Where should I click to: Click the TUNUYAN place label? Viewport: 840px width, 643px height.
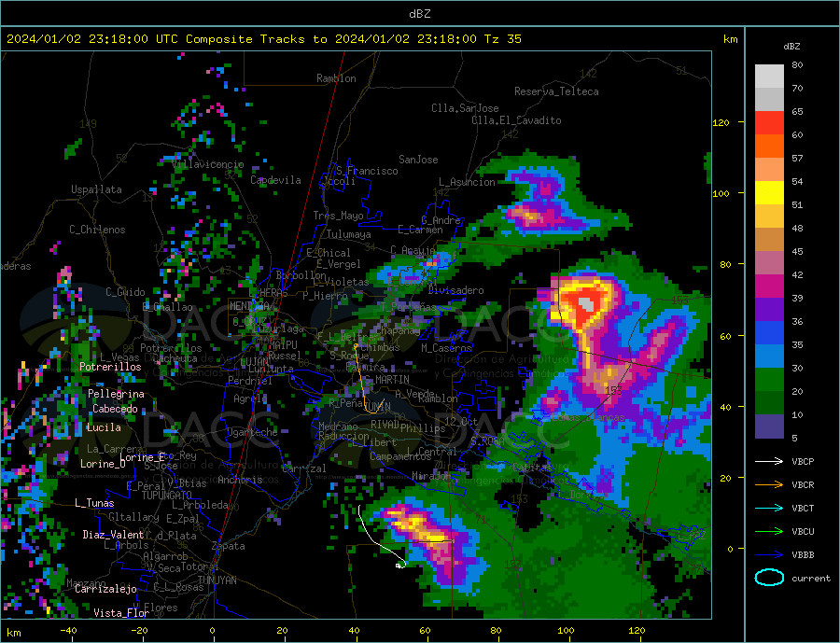(217, 580)
